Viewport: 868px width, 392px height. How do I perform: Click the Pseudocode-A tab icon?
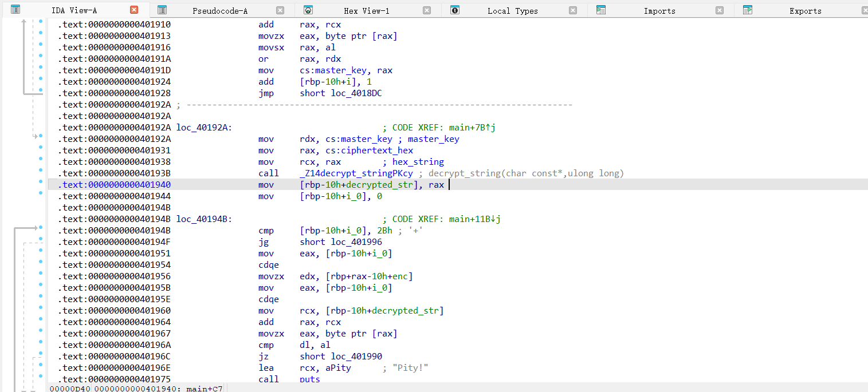[162, 10]
